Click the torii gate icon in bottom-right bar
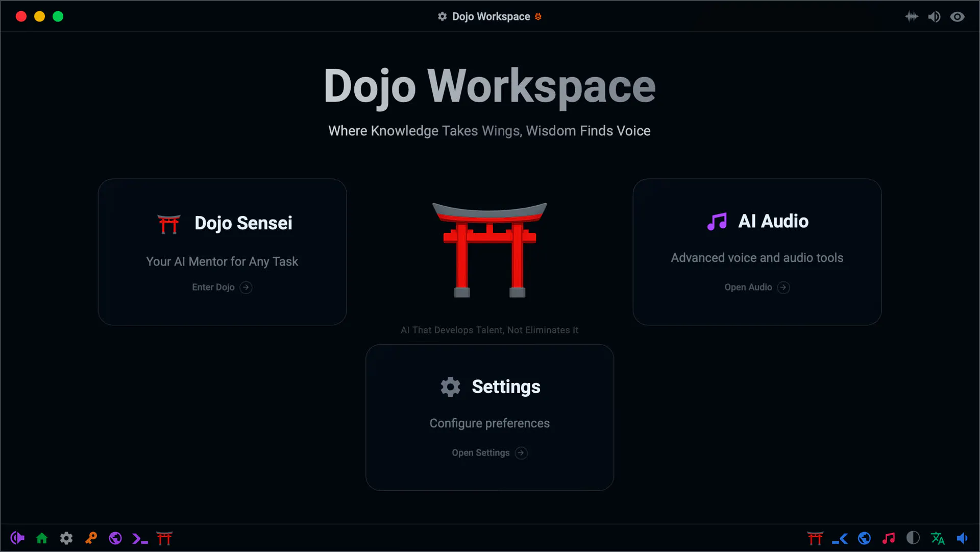The height and width of the screenshot is (552, 980). [815, 538]
